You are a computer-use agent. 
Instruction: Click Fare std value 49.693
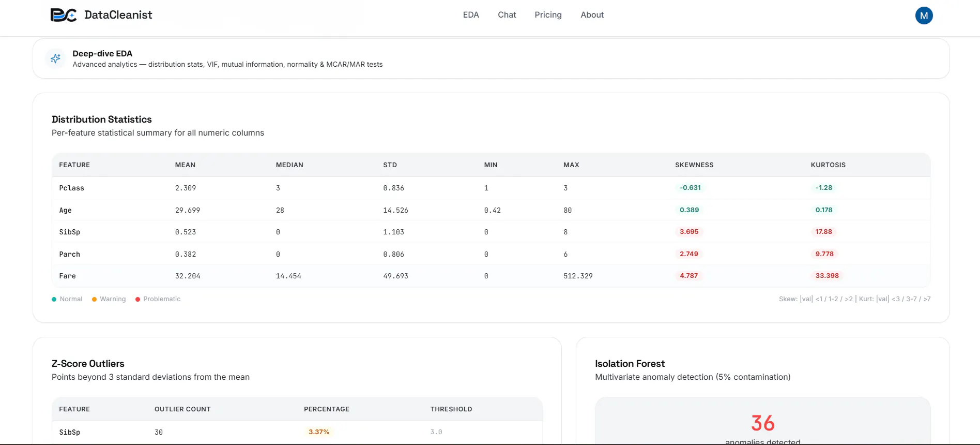pyautogui.click(x=395, y=276)
